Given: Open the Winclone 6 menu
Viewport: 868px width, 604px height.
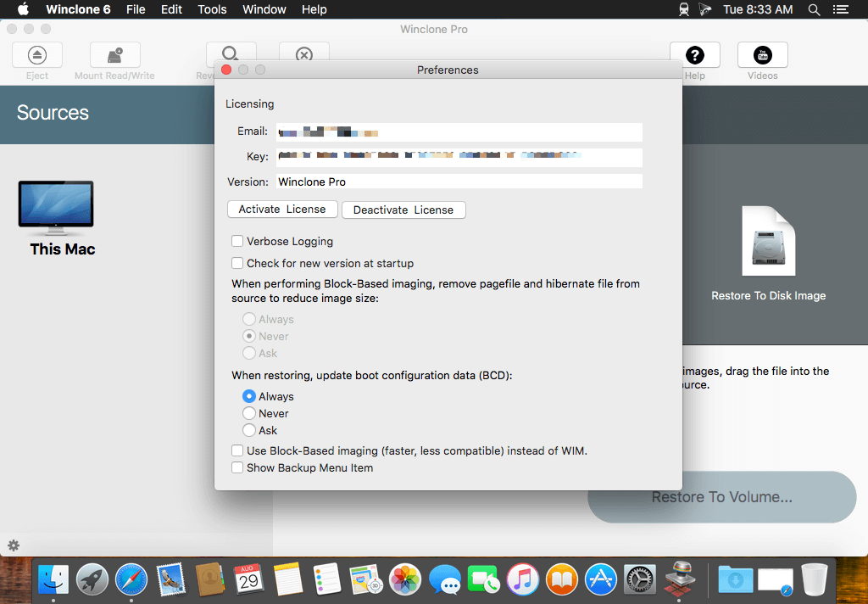Looking at the screenshot, I should tap(78, 9).
